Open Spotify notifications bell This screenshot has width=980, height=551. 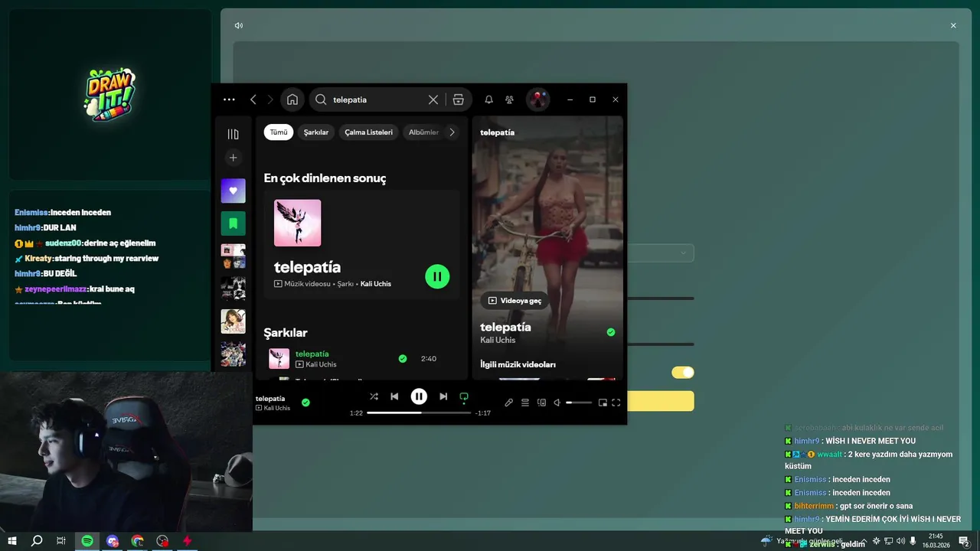tap(488, 99)
